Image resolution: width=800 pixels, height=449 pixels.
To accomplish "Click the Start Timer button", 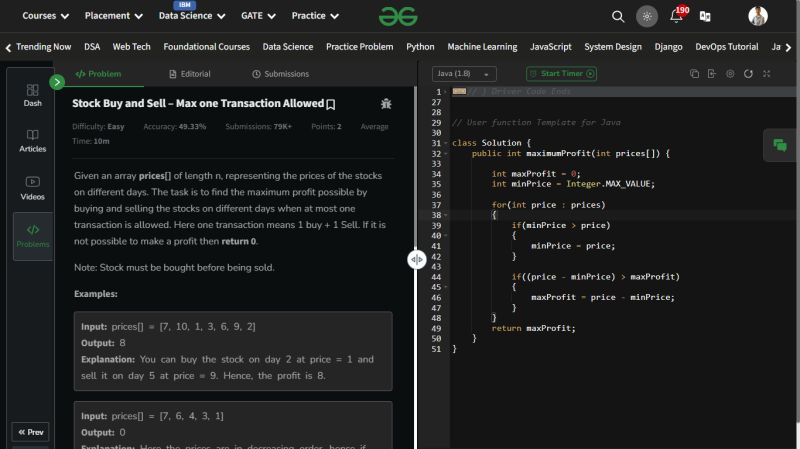I will tap(561, 74).
